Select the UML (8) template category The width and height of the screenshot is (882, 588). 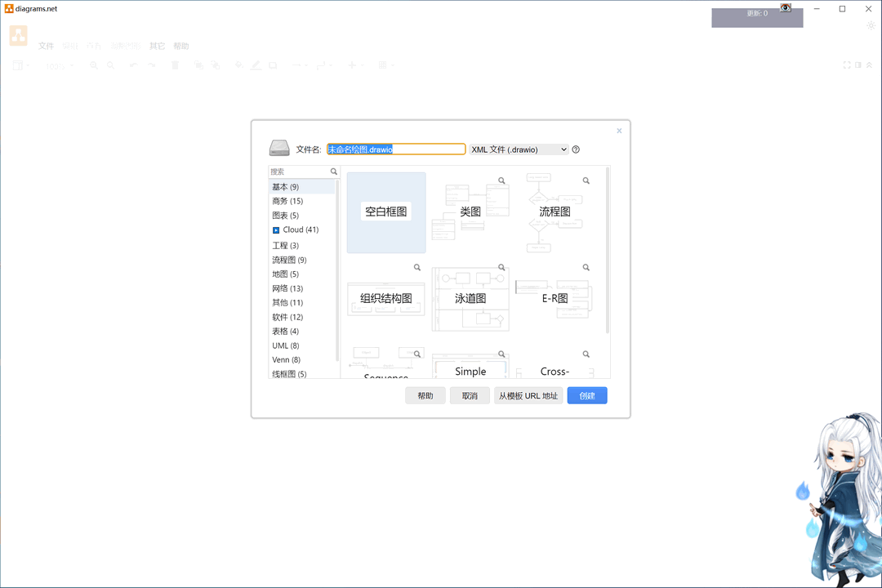tap(284, 345)
